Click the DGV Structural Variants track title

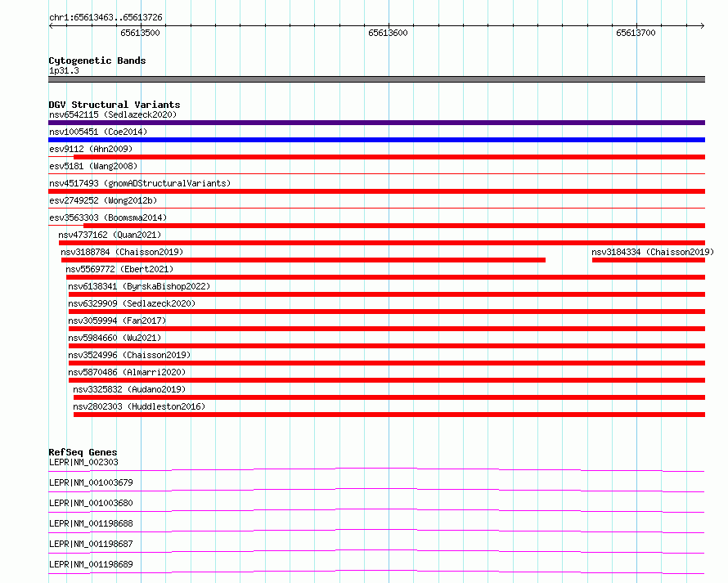click(x=115, y=105)
